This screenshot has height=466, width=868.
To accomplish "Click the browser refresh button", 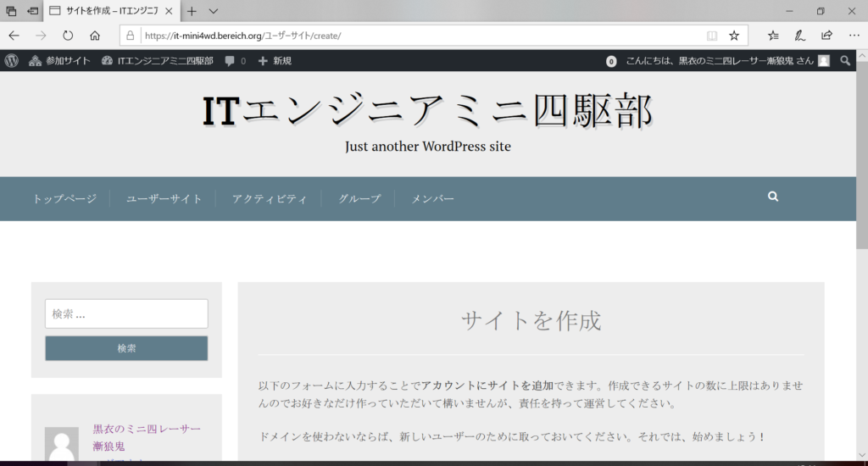I will click(68, 36).
